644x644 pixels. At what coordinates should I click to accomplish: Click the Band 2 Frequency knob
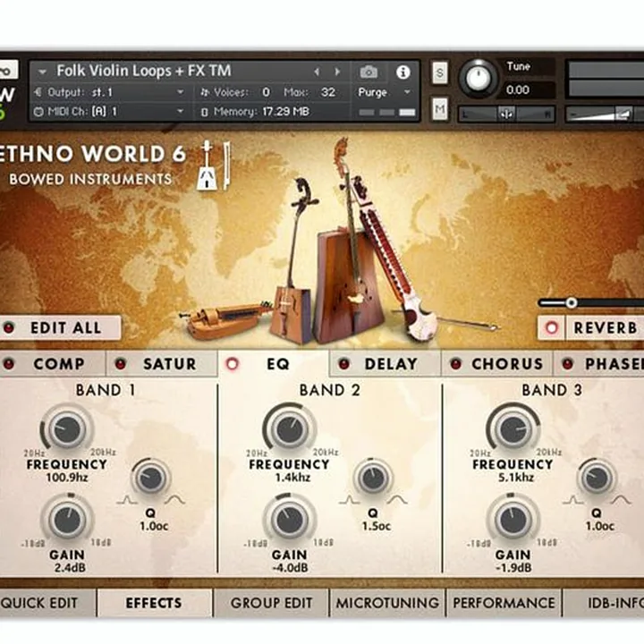290,429
